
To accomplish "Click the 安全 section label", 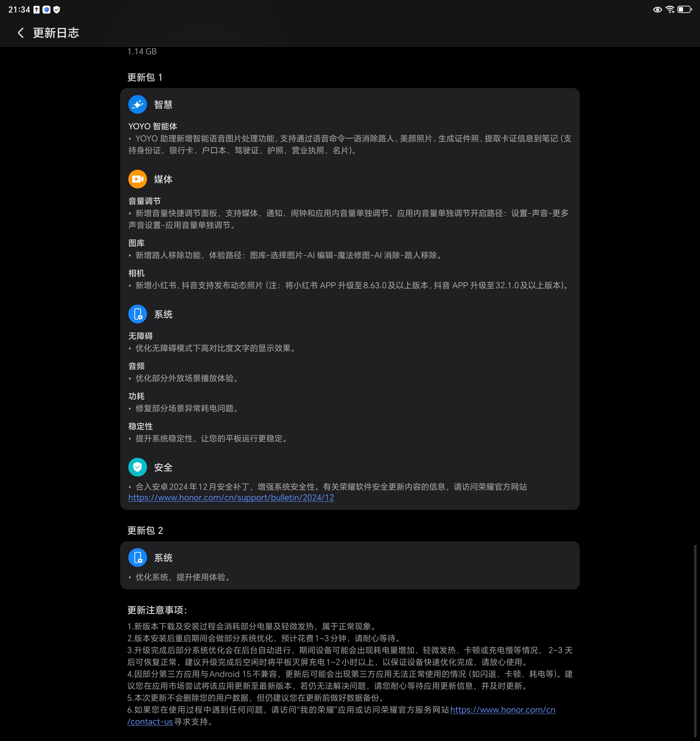I will pos(163,467).
